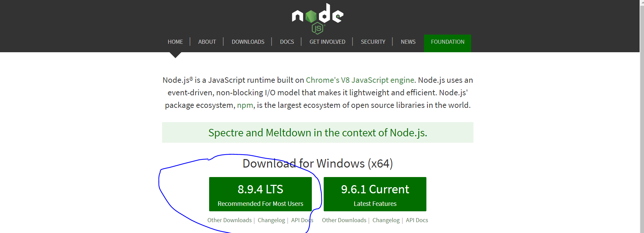The height and width of the screenshot is (233, 644).
Task: Click the green FOUNDATION tab
Action: coord(447,43)
